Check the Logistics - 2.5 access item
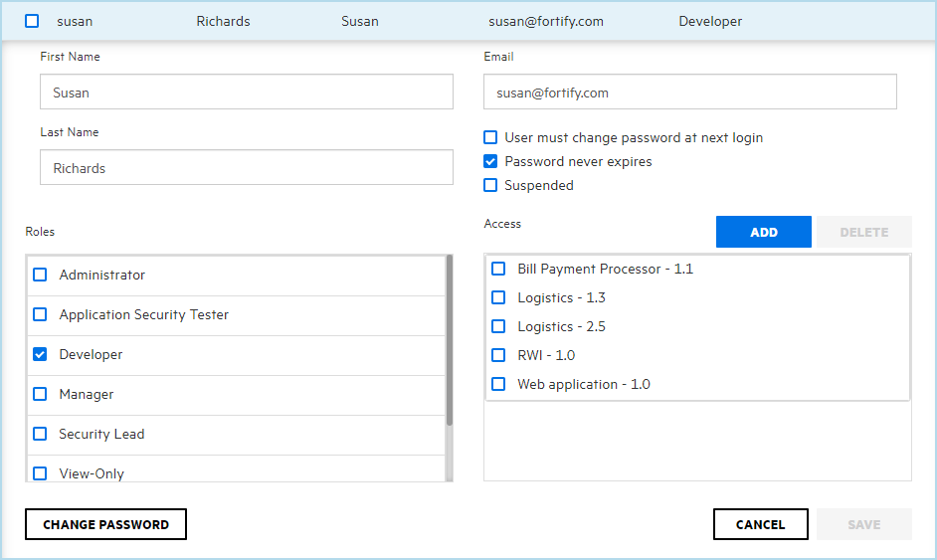The width and height of the screenshot is (937, 560). [499, 327]
